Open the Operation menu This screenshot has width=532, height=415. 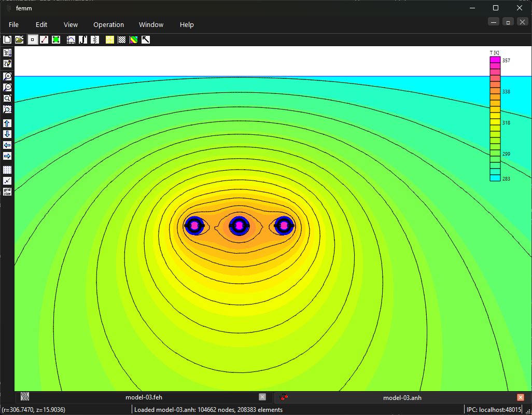[x=108, y=24]
